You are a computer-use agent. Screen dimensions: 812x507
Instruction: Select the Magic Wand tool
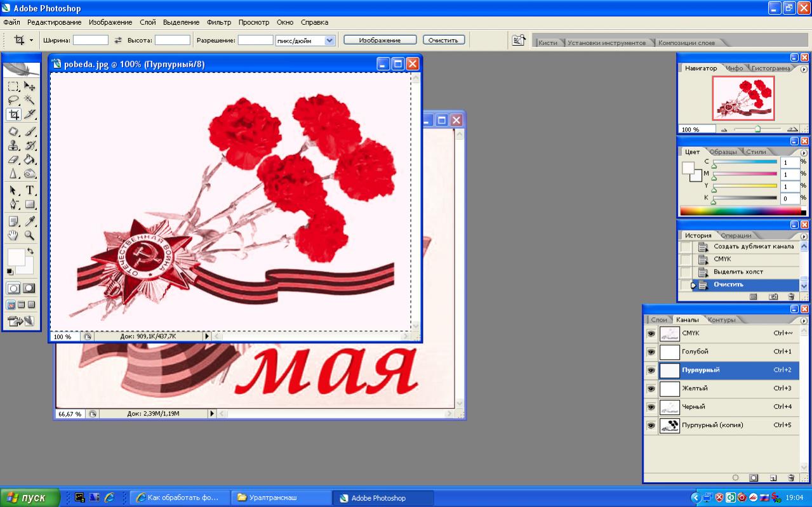pos(29,100)
